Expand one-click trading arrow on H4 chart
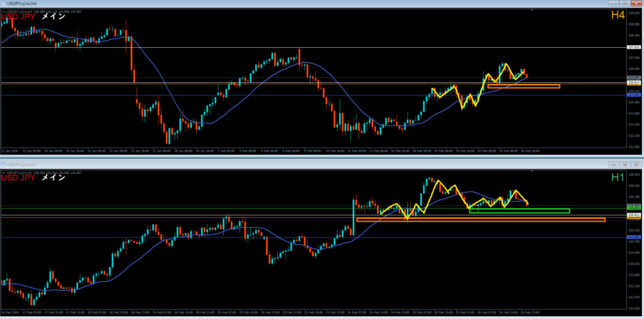Screen dimensions: 644x319 click(x=3, y=11)
